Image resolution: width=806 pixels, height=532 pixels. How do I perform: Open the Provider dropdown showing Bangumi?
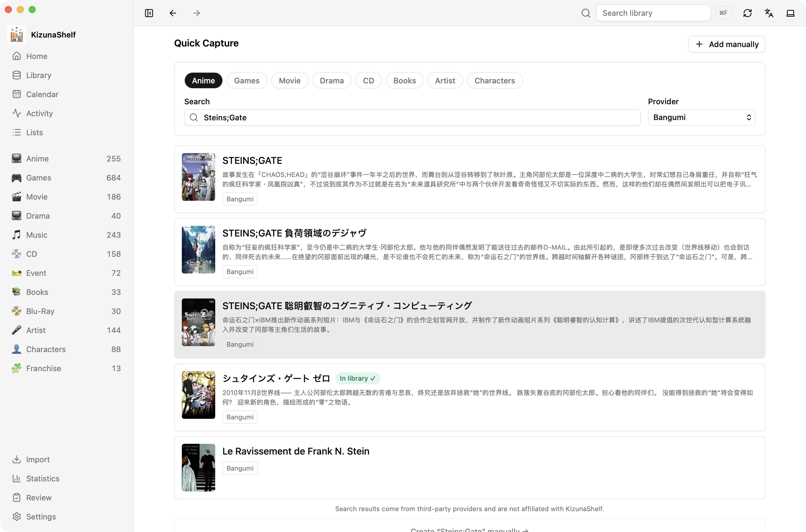point(701,117)
